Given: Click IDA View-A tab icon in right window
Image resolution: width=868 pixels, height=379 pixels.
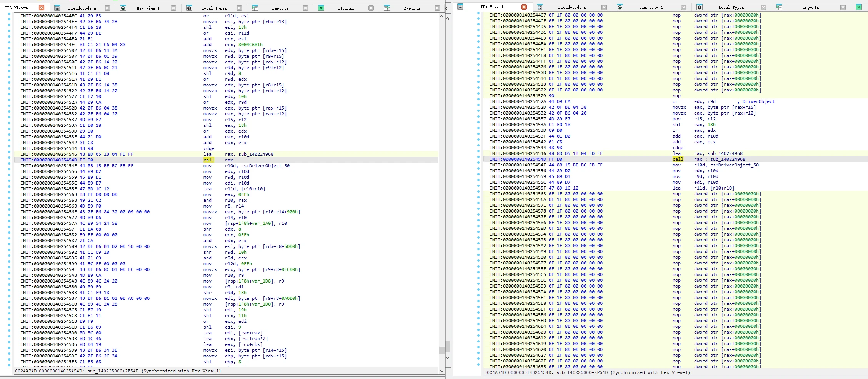Looking at the screenshot, I should coord(460,7).
